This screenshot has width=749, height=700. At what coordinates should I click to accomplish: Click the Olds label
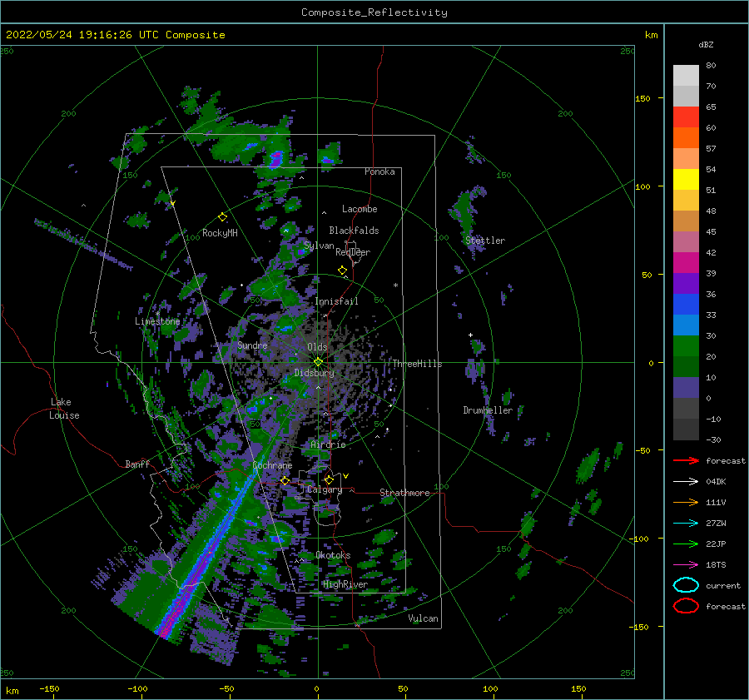[317, 347]
